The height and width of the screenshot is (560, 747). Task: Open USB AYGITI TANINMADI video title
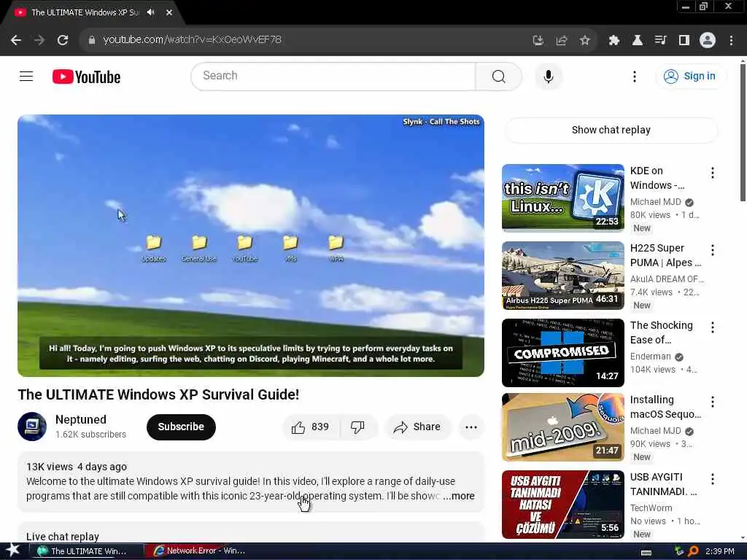pos(664,484)
